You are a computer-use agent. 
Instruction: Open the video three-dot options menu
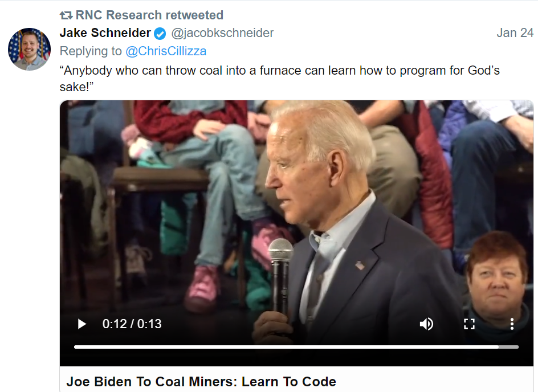point(512,324)
